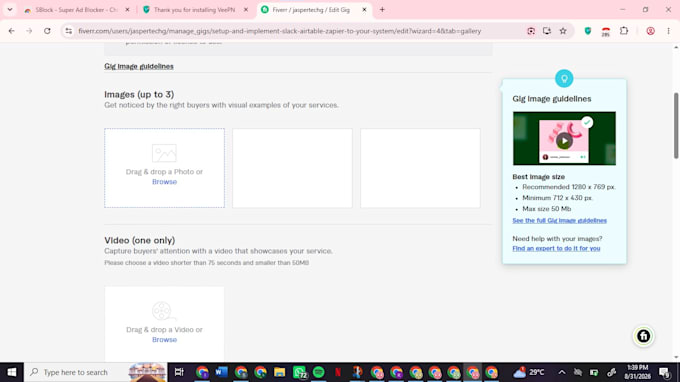Image resolution: width=680 pixels, height=382 pixels.
Task: Open the weather widget showing 29°C
Action: click(529, 372)
